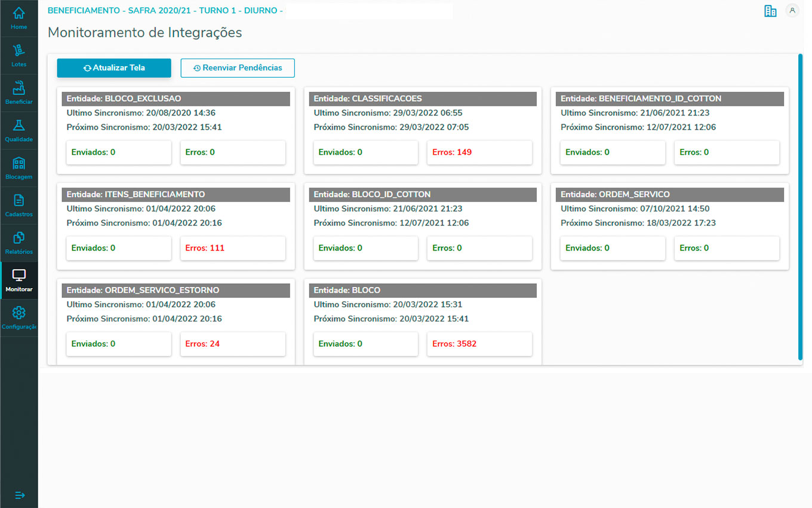The width and height of the screenshot is (812, 508).
Task: Open Cadastros document icon
Action: (x=19, y=201)
